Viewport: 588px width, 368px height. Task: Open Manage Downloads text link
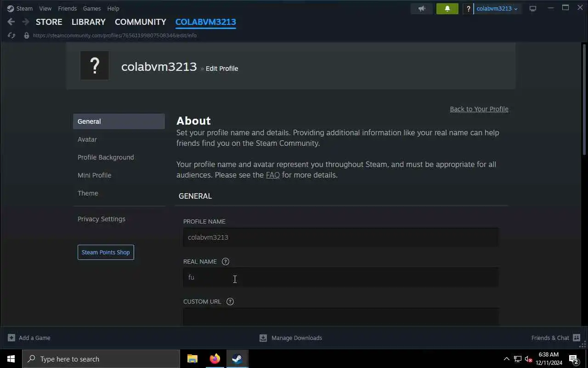297,338
